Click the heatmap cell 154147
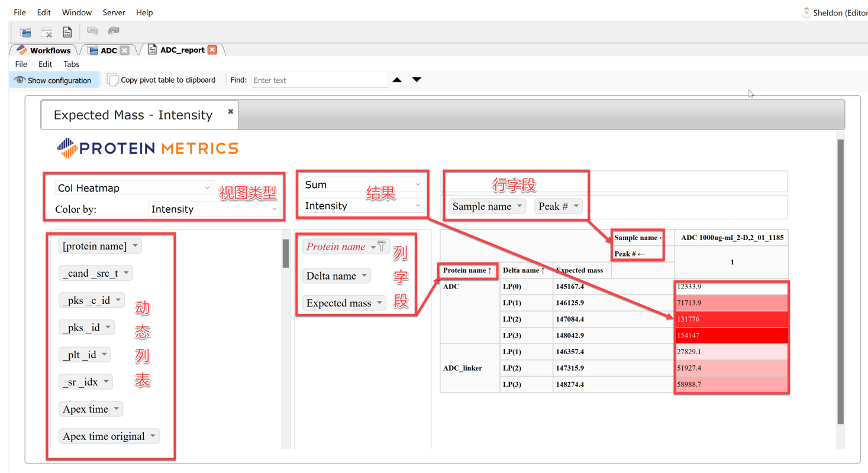This screenshot has width=868, height=473. [731, 336]
